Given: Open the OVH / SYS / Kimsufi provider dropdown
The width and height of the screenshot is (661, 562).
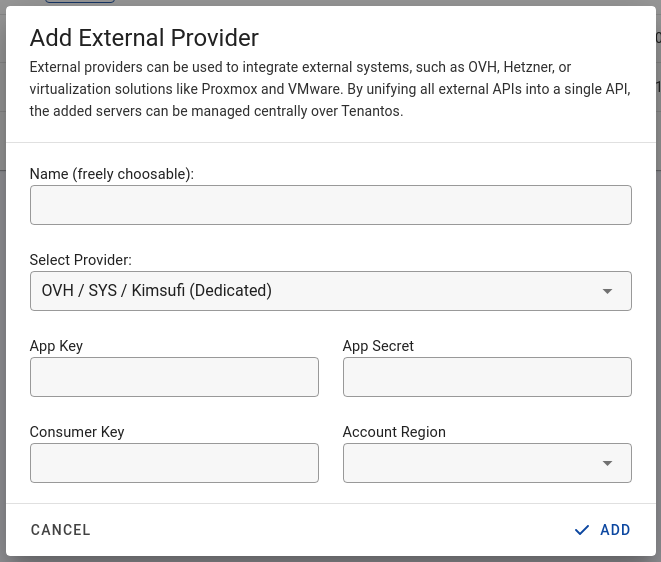Looking at the screenshot, I should click(330, 291).
